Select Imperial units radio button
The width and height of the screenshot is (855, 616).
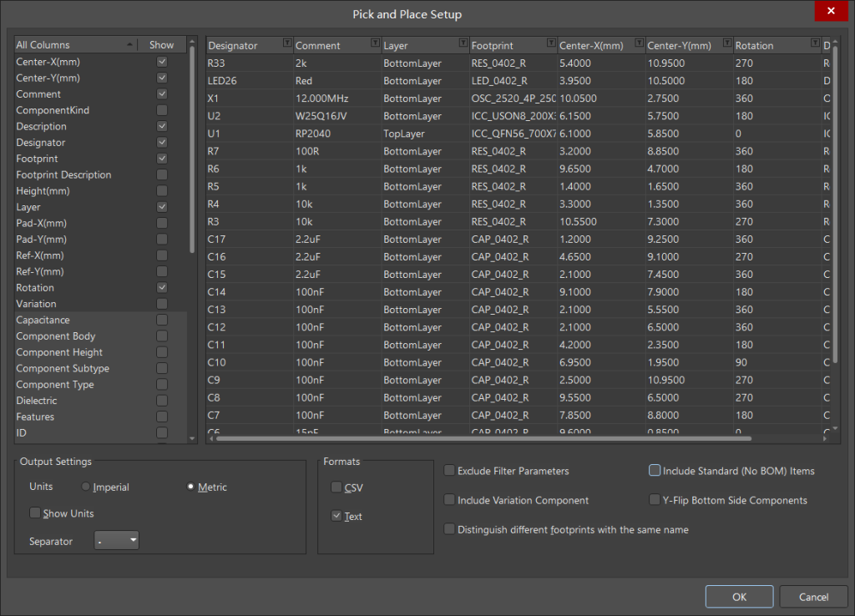click(86, 487)
